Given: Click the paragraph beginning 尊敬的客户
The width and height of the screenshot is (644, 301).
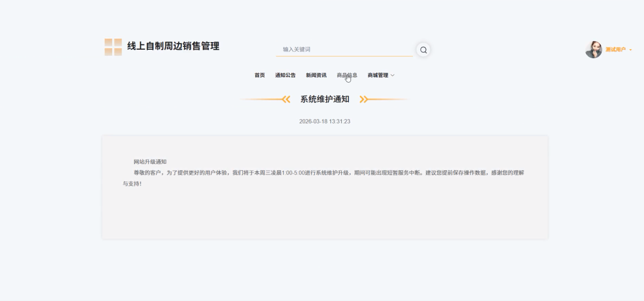Looking at the screenshot, I should click(x=323, y=178).
